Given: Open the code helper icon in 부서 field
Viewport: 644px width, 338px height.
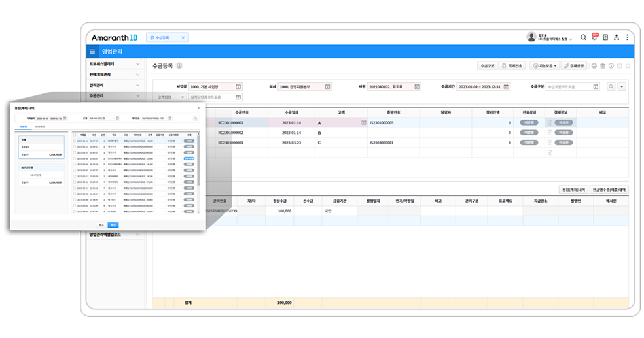Looking at the screenshot, I should click(328, 86).
